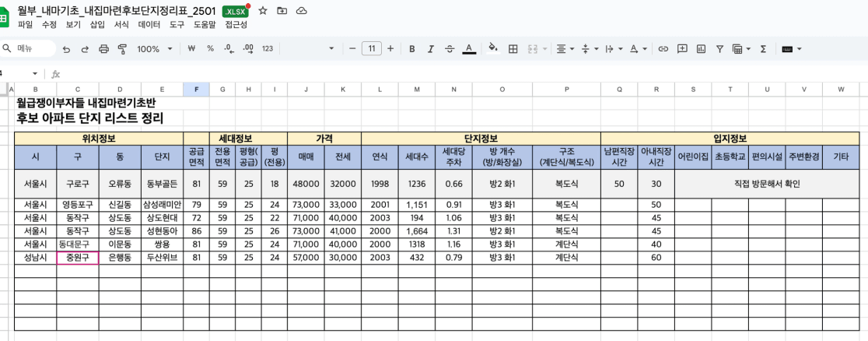Insert a chart with the chart icon

click(702, 49)
